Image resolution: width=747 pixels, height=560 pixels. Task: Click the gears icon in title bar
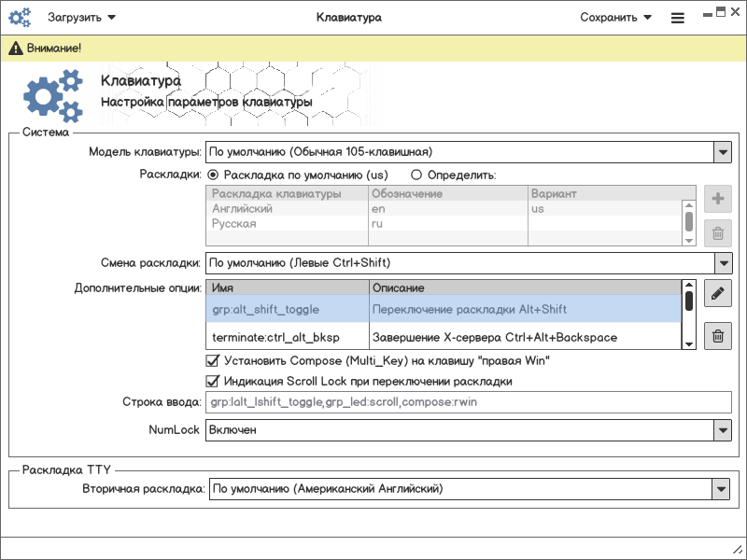[x=21, y=17]
